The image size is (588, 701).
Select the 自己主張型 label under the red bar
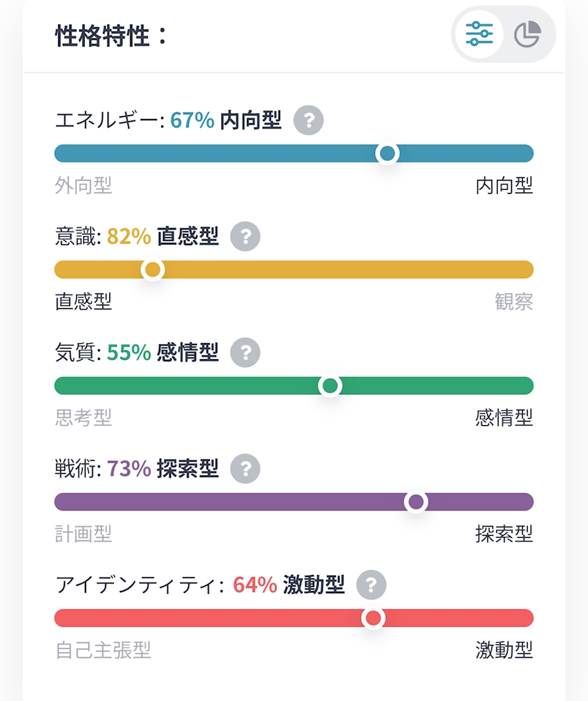[x=103, y=650]
